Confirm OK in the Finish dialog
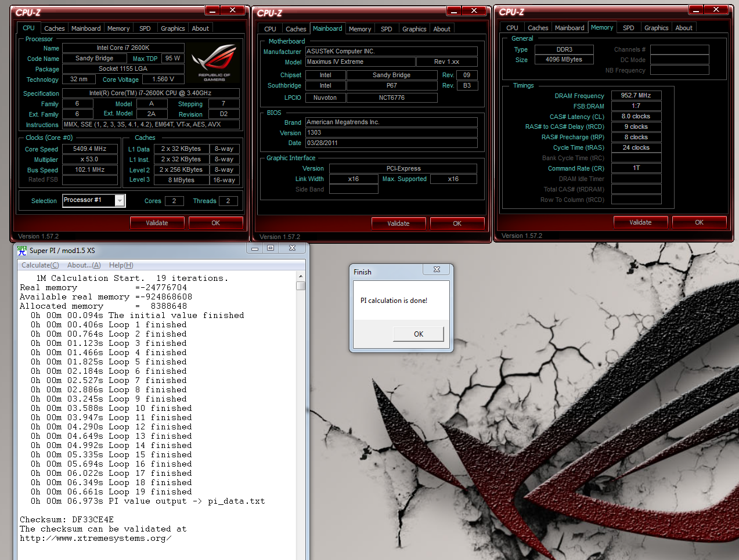This screenshot has height=560, width=739. [x=419, y=334]
